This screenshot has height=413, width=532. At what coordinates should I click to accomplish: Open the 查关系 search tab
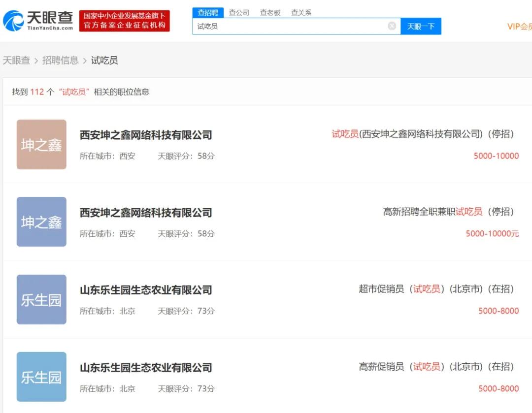tap(301, 12)
